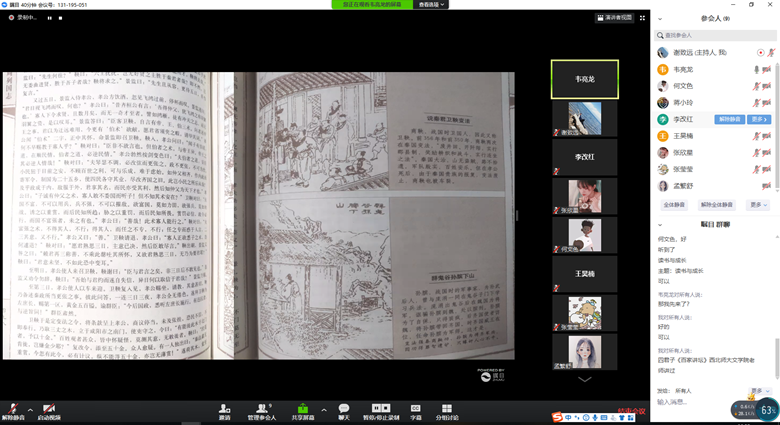
Task: Stop the recording in top bar
Action: pyautogui.click(x=62, y=18)
